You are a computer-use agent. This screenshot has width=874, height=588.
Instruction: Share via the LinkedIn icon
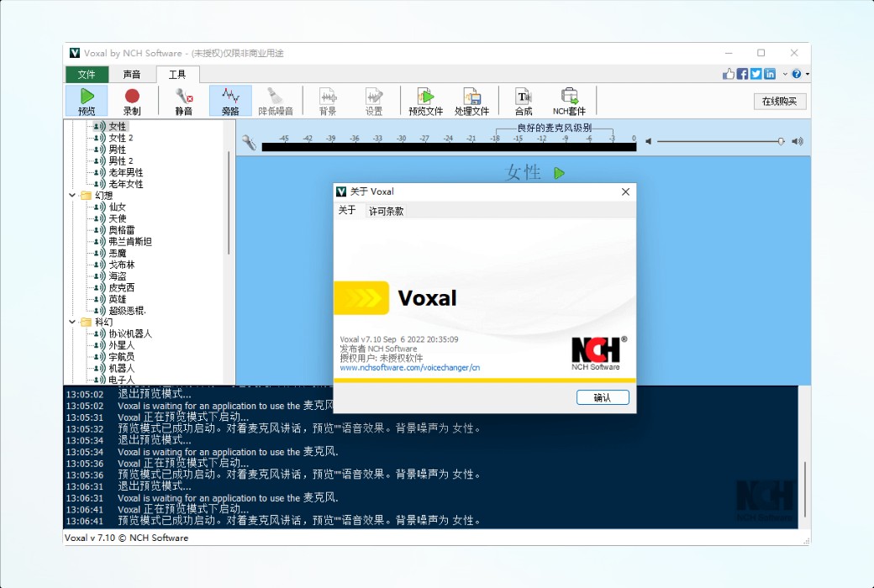pyautogui.click(x=770, y=74)
